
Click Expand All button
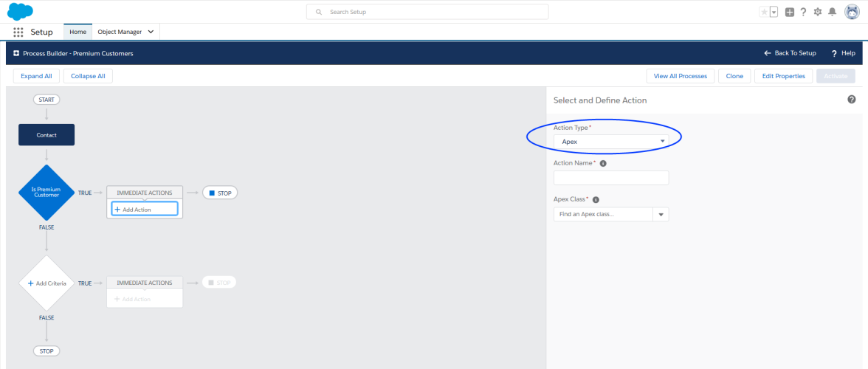pyautogui.click(x=37, y=76)
